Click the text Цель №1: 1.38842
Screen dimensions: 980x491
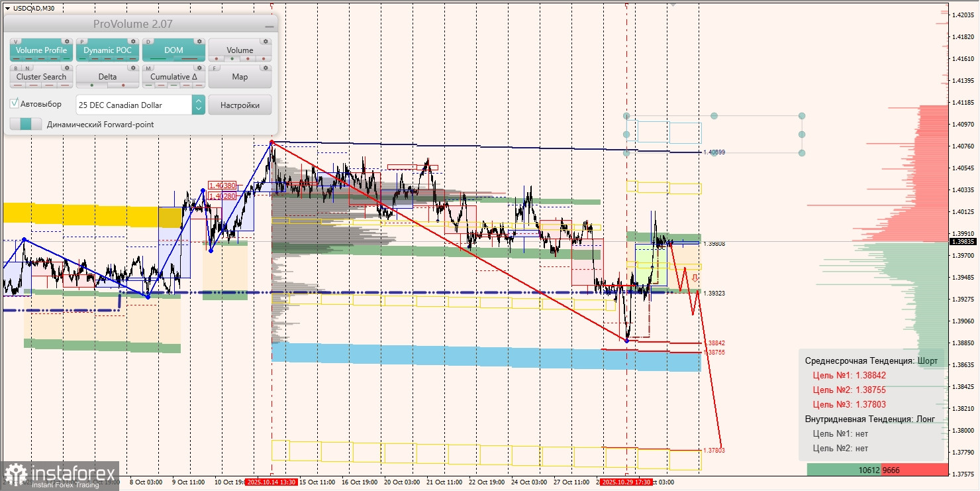click(x=850, y=375)
